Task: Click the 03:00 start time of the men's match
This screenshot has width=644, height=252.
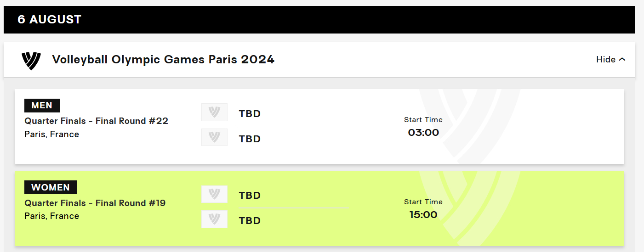Action: click(x=423, y=133)
